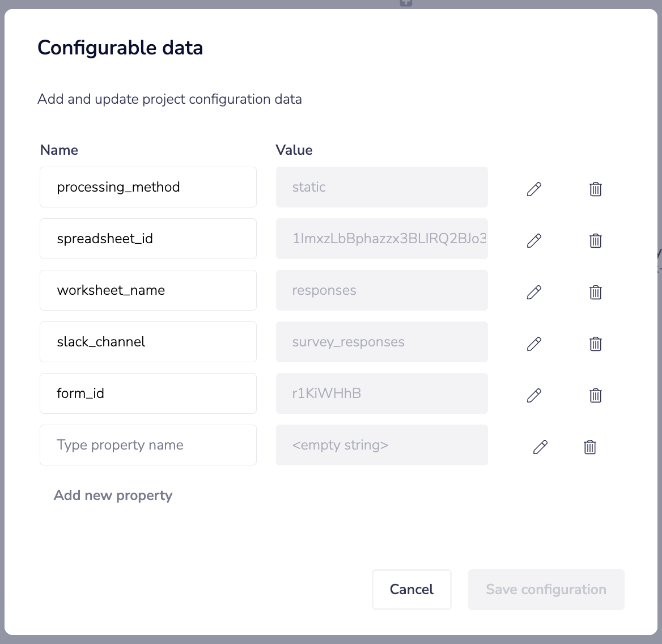Click the empty string value field

pyautogui.click(x=381, y=445)
